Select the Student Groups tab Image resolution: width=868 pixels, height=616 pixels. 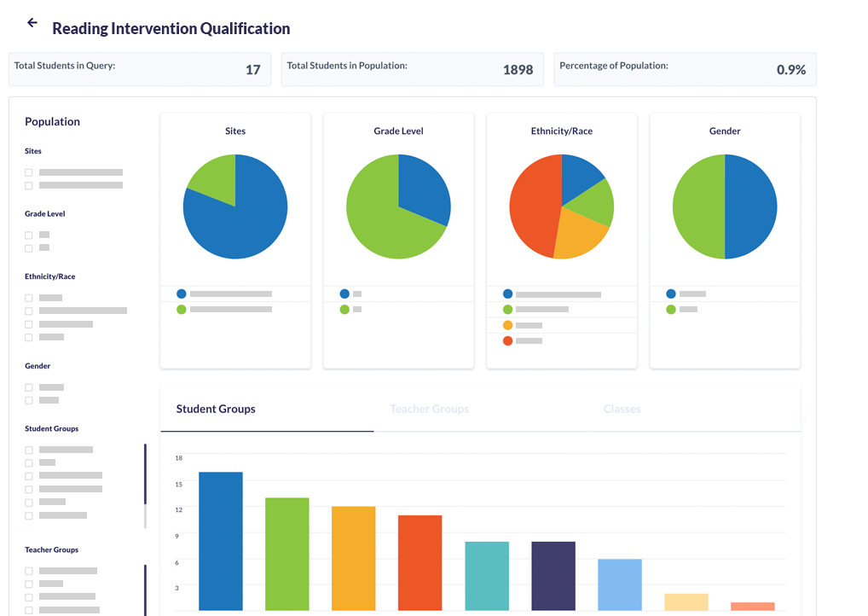click(x=216, y=409)
